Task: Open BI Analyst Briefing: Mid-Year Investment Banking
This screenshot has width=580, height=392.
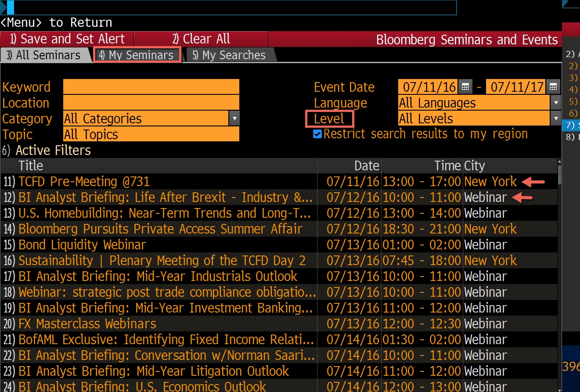Action: coord(279,308)
